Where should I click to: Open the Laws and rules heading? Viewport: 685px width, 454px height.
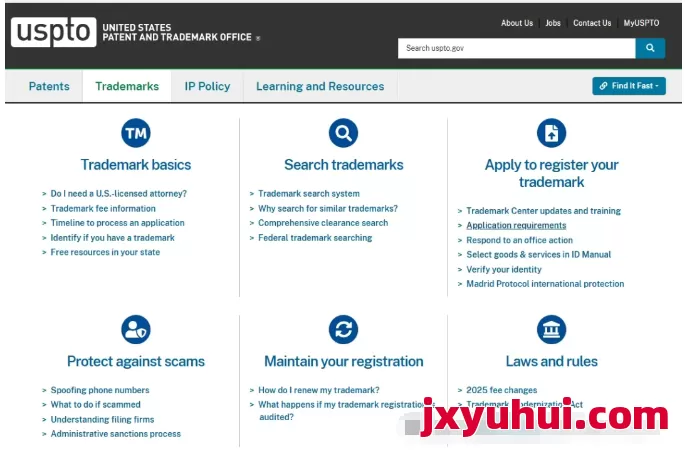point(551,361)
